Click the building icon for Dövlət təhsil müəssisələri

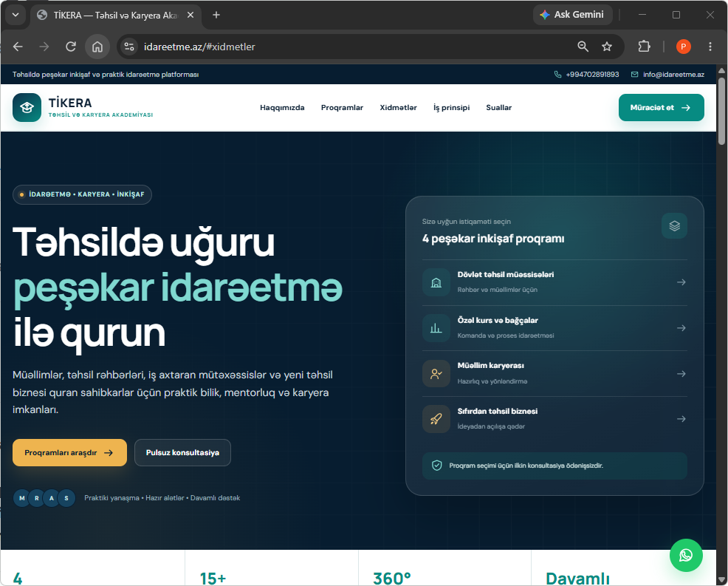tap(436, 282)
